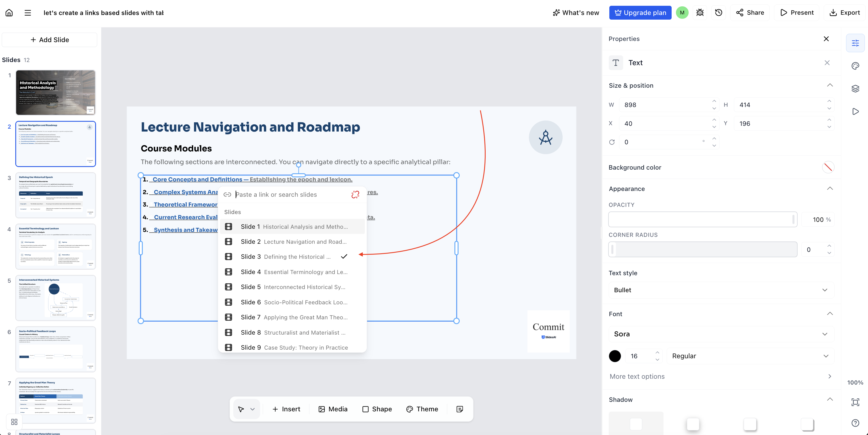Viewport: 868px width, 435px height.
Task: Click the Export button
Action: click(x=844, y=13)
